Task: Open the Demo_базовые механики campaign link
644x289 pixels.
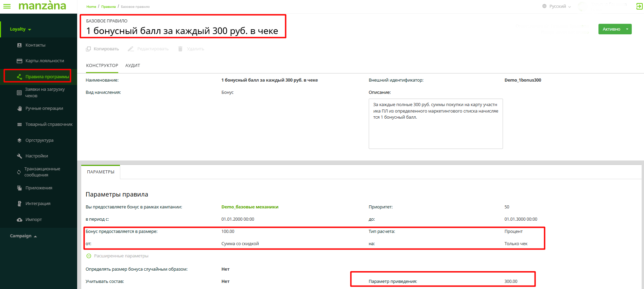Action: [x=250, y=207]
